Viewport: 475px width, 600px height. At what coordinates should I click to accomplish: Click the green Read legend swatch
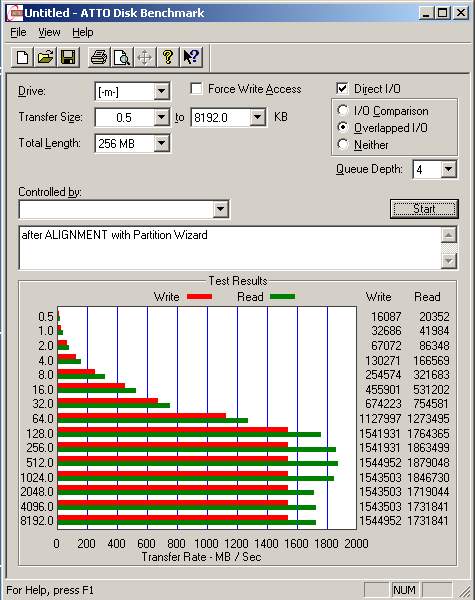tap(282, 297)
